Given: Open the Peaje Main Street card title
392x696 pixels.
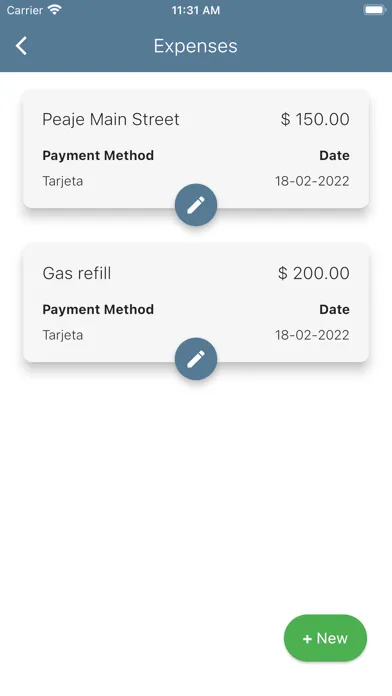Looking at the screenshot, I should [111, 119].
